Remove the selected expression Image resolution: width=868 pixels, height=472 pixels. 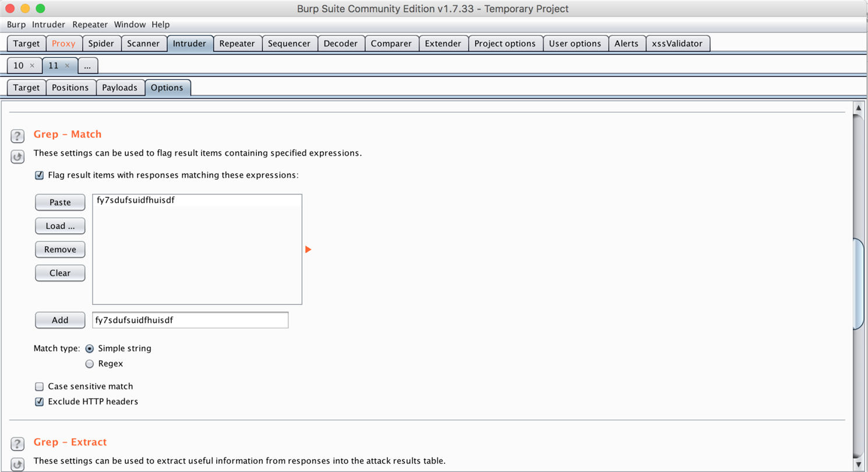pyautogui.click(x=60, y=250)
